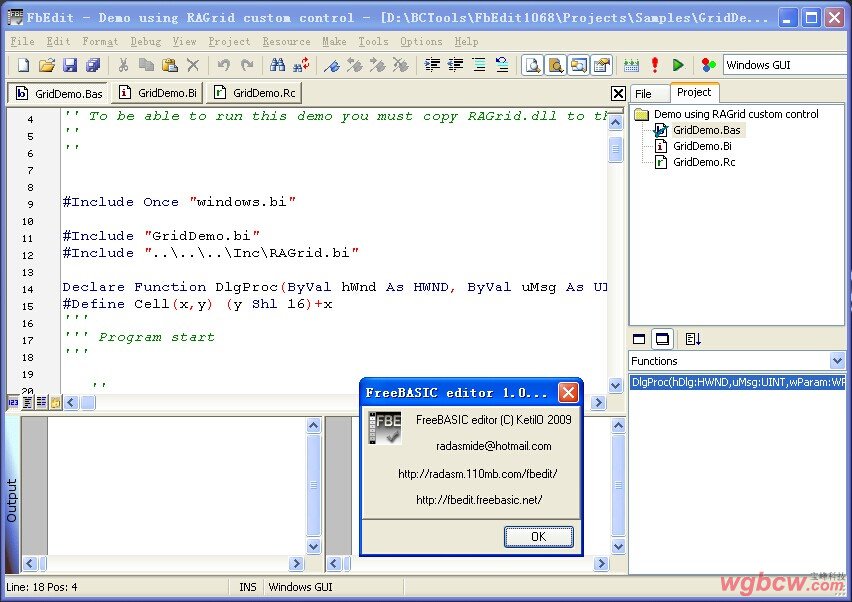Click the radasmide@hotmail.com email text
The height and width of the screenshot is (602, 852).
click(493, 446)
